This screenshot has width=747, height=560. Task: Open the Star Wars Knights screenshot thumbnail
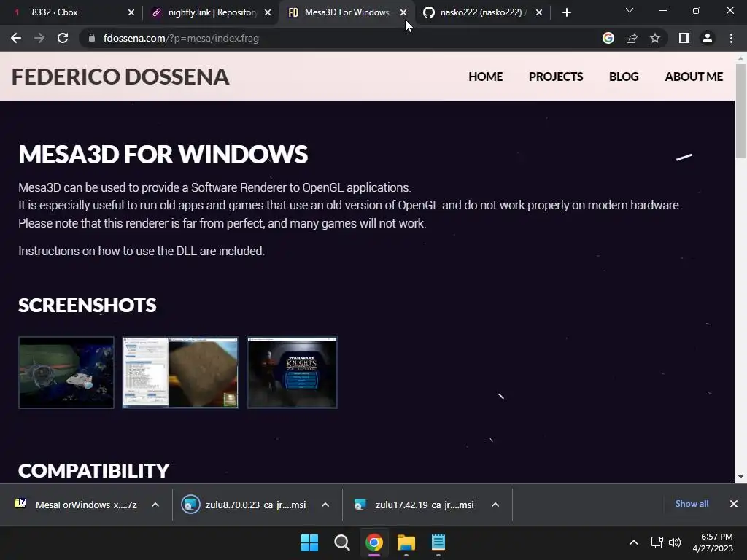click(292, 373)
